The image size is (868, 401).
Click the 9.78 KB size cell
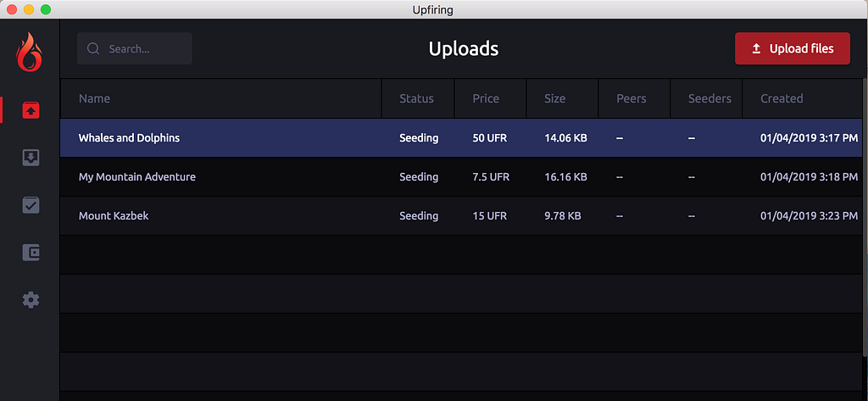(563, 216)
